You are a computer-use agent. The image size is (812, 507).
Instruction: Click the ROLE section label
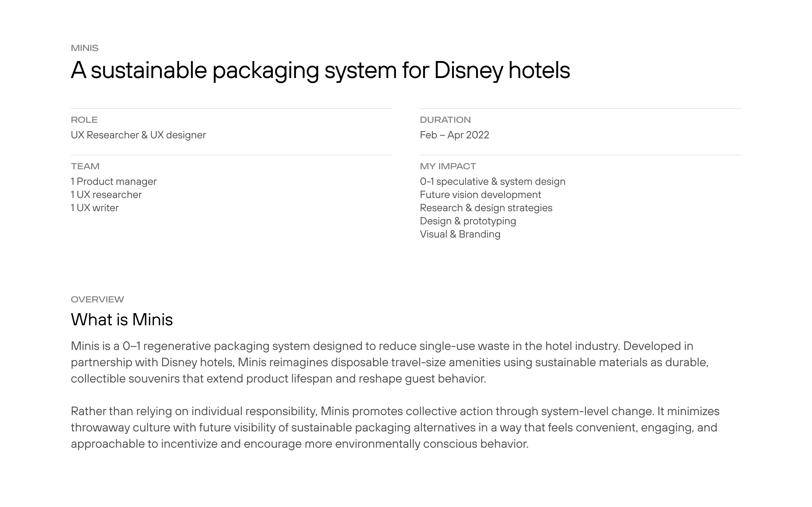pyautogui.click(x=84, y=120)
